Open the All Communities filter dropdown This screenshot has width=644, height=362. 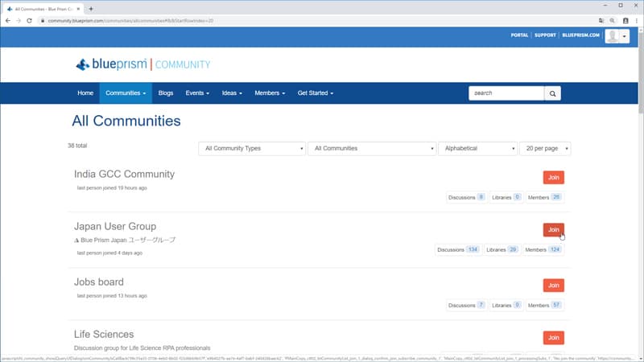[372, 149]
